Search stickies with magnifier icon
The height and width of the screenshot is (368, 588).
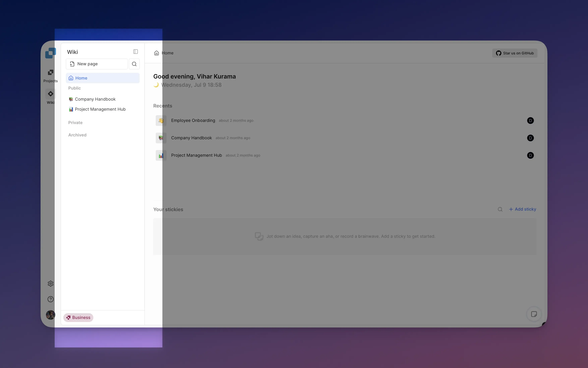[500, 209]
